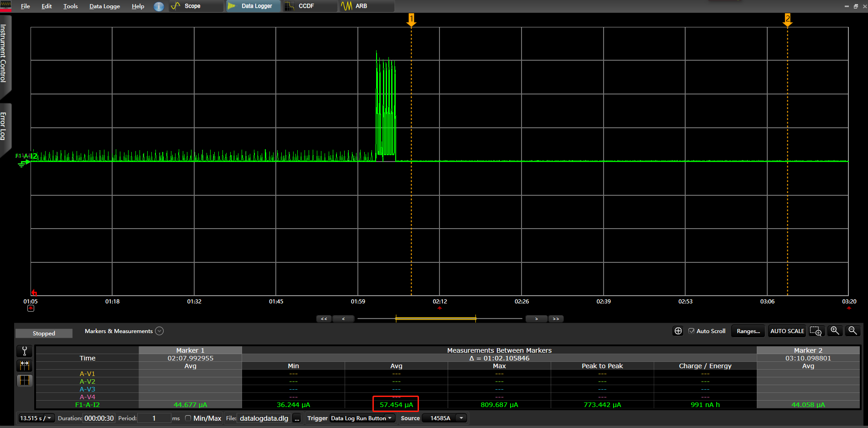
Task: Click the Marker 1 time 02:07.992955
Action: (x=191, y=358)
